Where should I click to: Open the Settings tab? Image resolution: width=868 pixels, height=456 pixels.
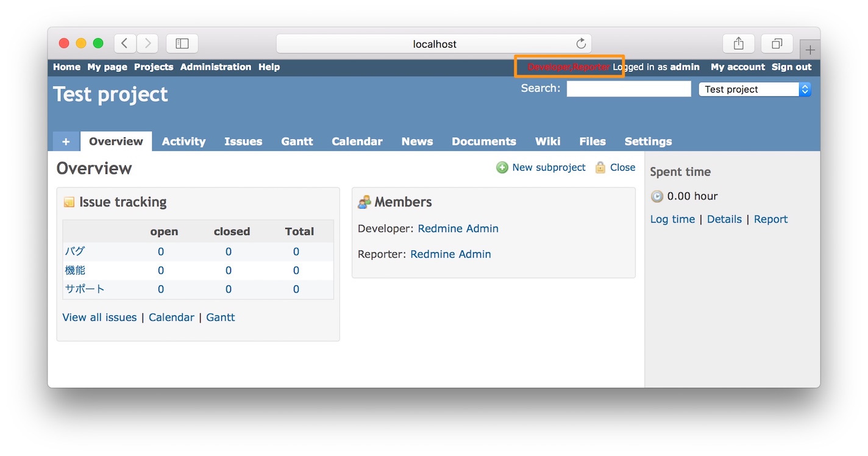tap(648, 141)
